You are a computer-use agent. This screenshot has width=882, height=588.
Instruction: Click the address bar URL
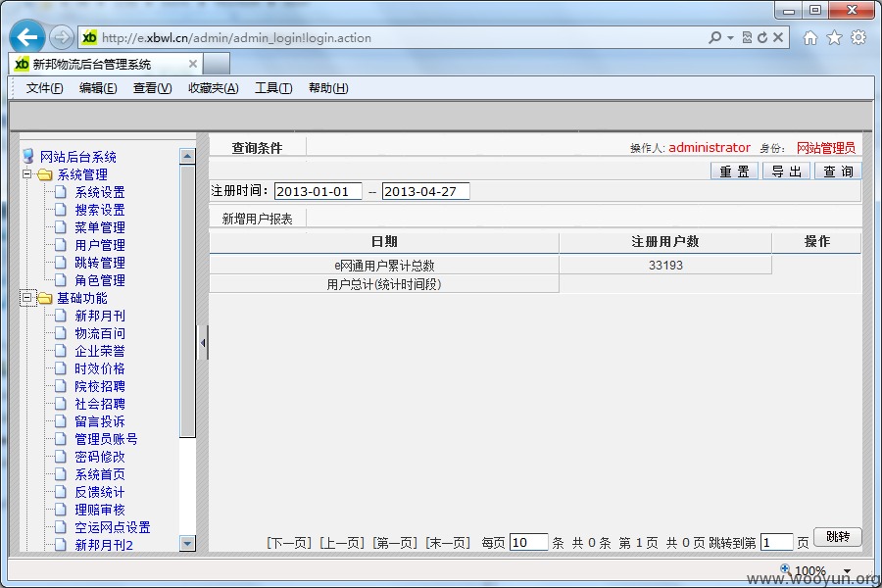pyautogui.click(x=236, y=37)
